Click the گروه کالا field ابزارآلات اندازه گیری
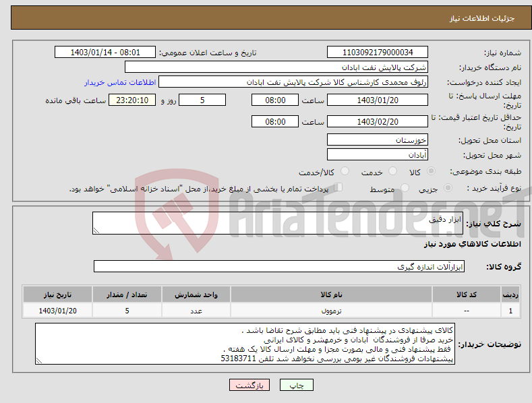The height and width of the screenshot is (403, 532). [279, 267]
